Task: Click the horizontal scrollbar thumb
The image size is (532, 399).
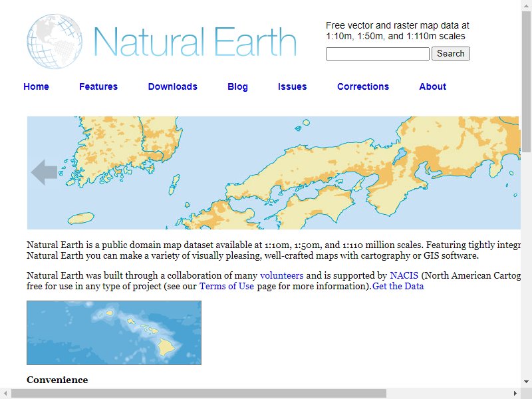Action: point(198,394)
